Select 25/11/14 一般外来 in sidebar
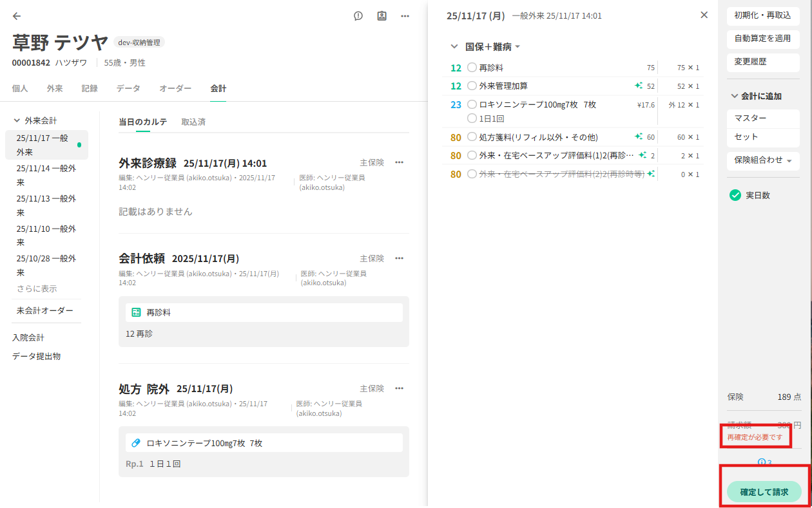 click(x=46, y=176)
